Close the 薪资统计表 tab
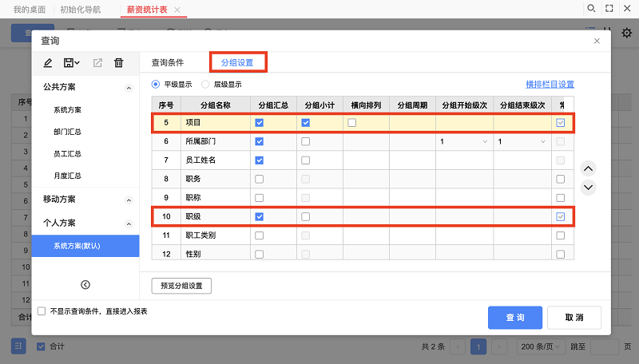Viewport: 639px width, 364px height. coord(177,10)
